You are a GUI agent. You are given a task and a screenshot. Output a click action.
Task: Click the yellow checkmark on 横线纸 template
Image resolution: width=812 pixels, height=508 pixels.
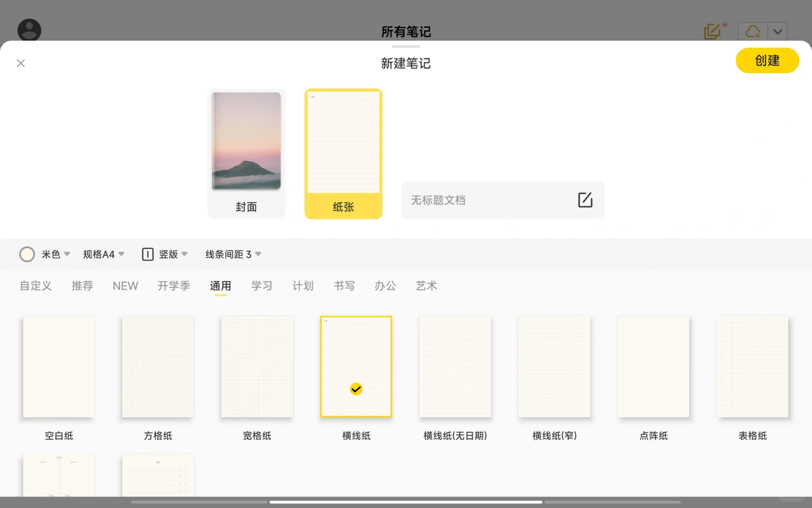356,389
